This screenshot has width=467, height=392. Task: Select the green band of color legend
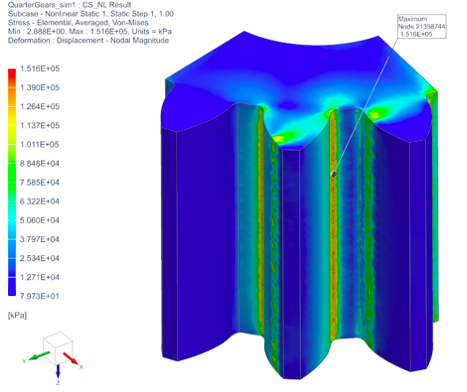pyautogui.click(x=12, y=173)
